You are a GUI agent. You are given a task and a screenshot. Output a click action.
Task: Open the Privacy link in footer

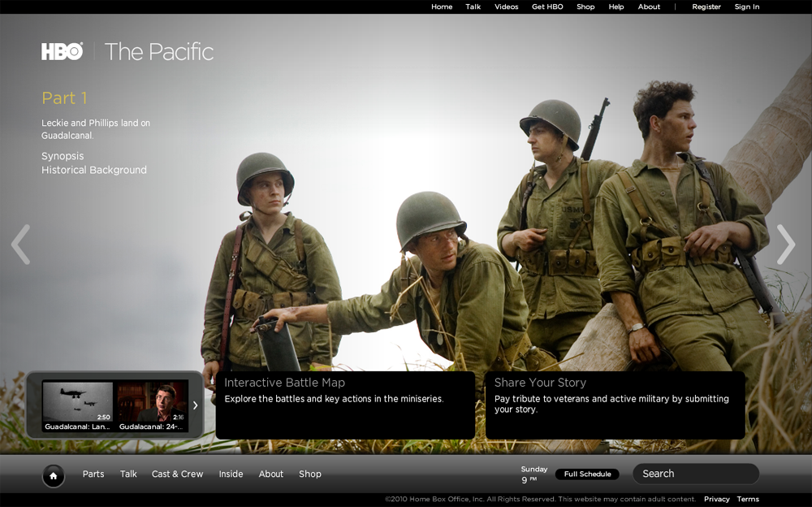point(717,499)
